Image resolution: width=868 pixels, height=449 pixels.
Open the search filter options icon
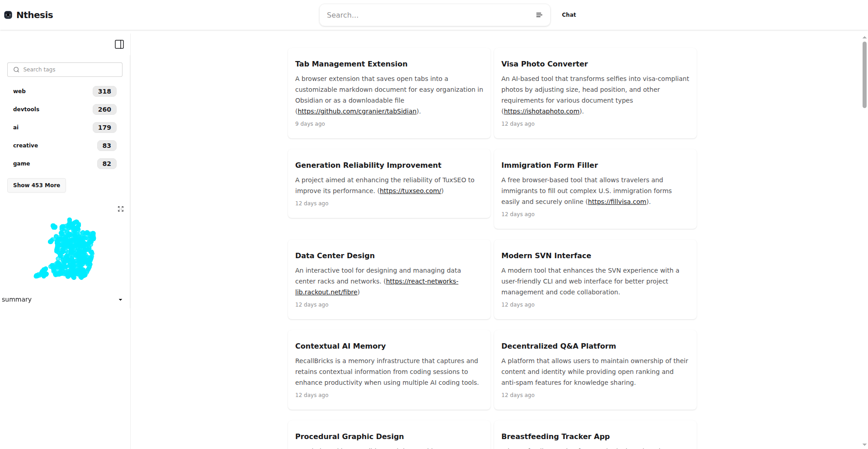(x=539, y=15)
